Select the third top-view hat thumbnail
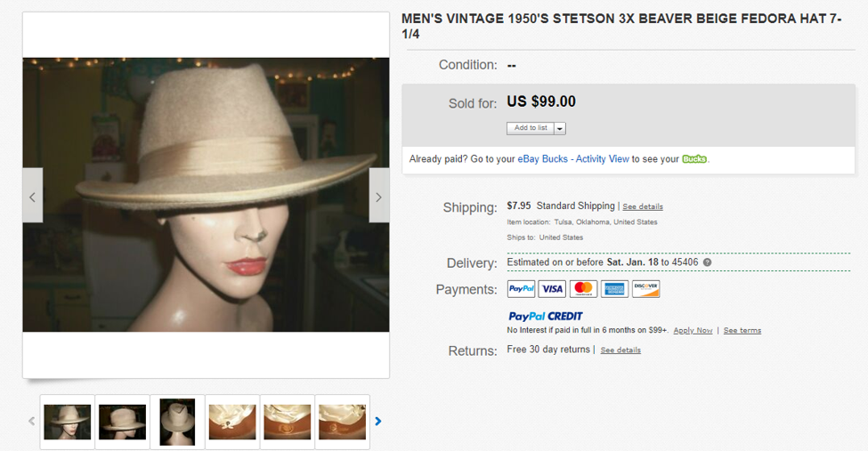The width and height of the screenshot is (868, 451). (x=177, y=422)
